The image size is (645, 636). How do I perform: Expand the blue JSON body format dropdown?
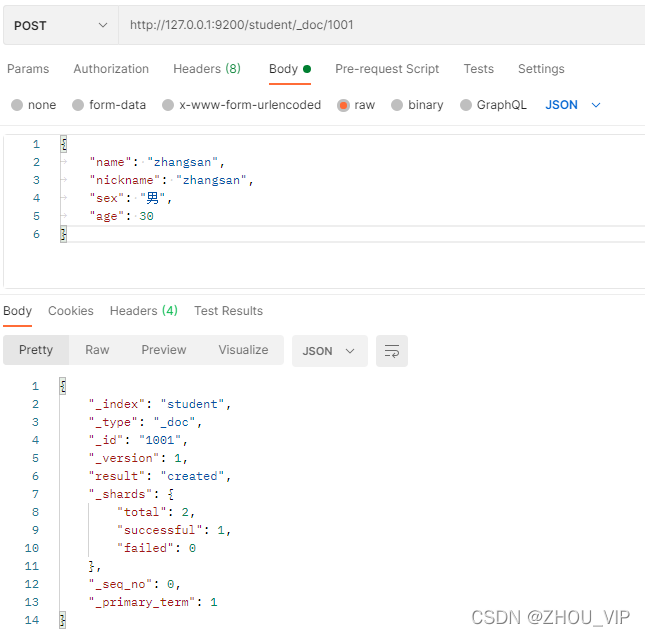[x=573, y=105]
